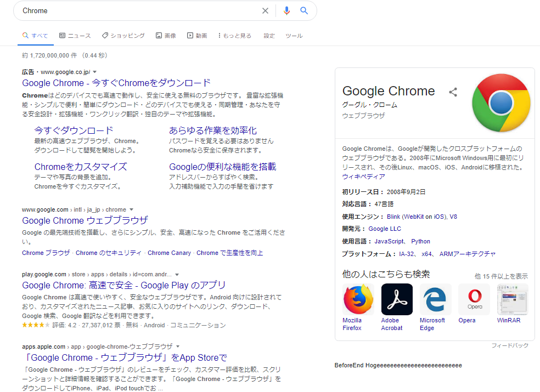Open the Google Chrome ウェブブラウザ result

click(85, 220)
